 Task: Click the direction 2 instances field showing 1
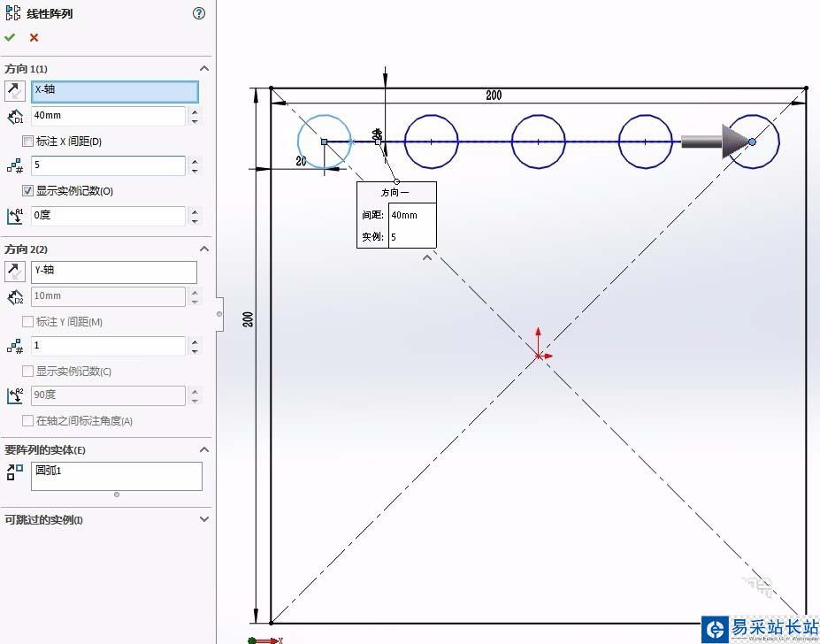[x=108, y=346]
